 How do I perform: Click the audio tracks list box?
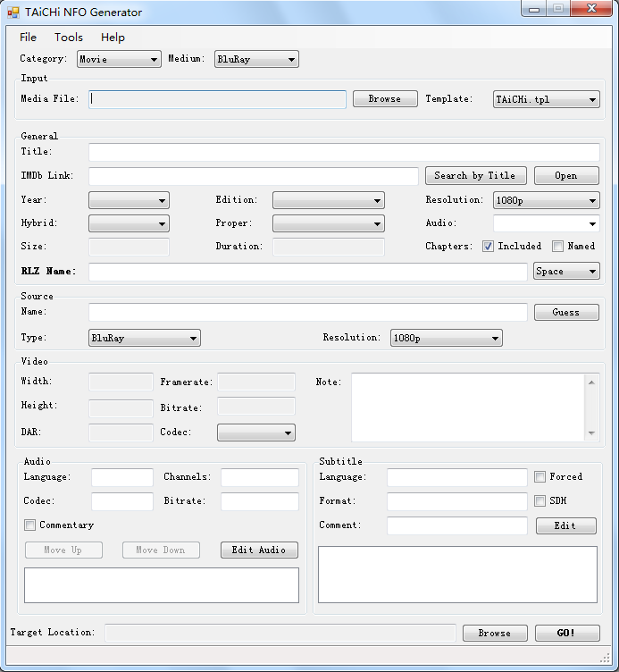coord(162,585)
